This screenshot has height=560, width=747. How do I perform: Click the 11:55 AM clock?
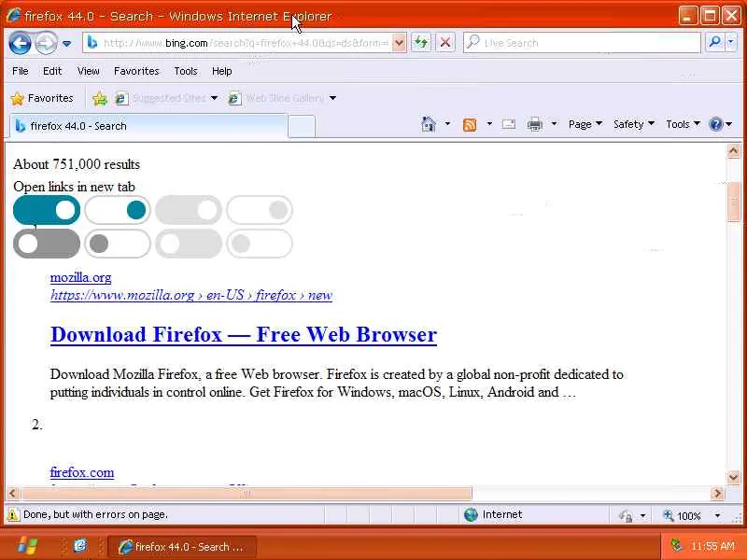[712, 546]
